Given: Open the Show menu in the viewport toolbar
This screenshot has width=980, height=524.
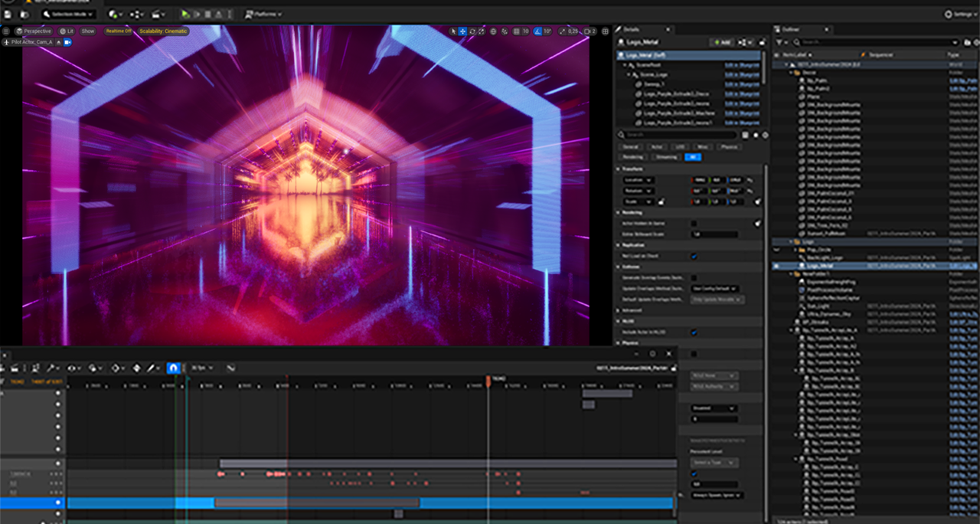Looking at the screenshot, I should [x=87, y=31].
